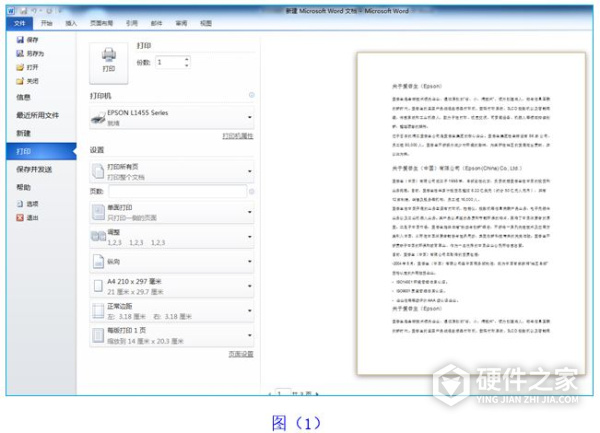Click into the copies number field
This screenshot has width=600, height=433.
point(170,62)
